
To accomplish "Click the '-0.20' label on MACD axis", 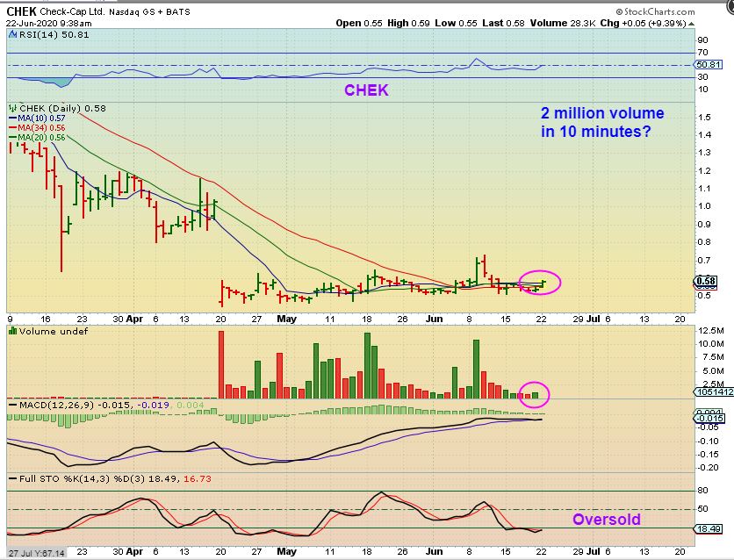I will pos(708,467).
